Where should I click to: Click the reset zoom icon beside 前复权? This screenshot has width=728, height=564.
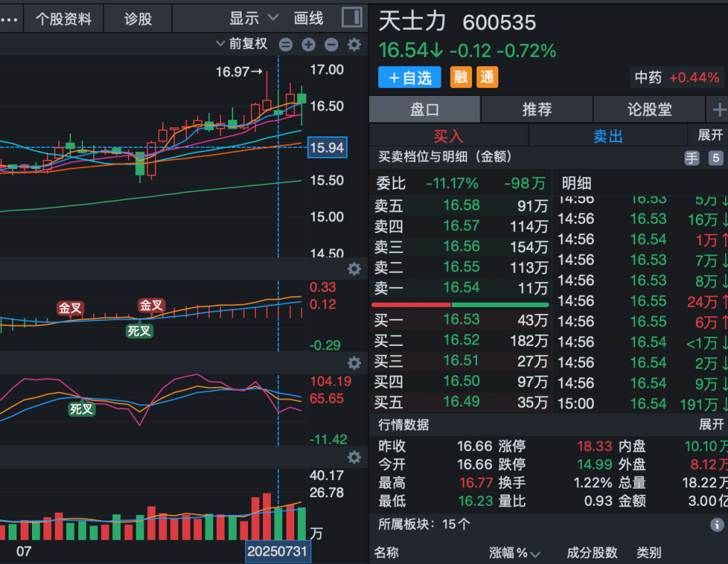click(x=286, y=45)
